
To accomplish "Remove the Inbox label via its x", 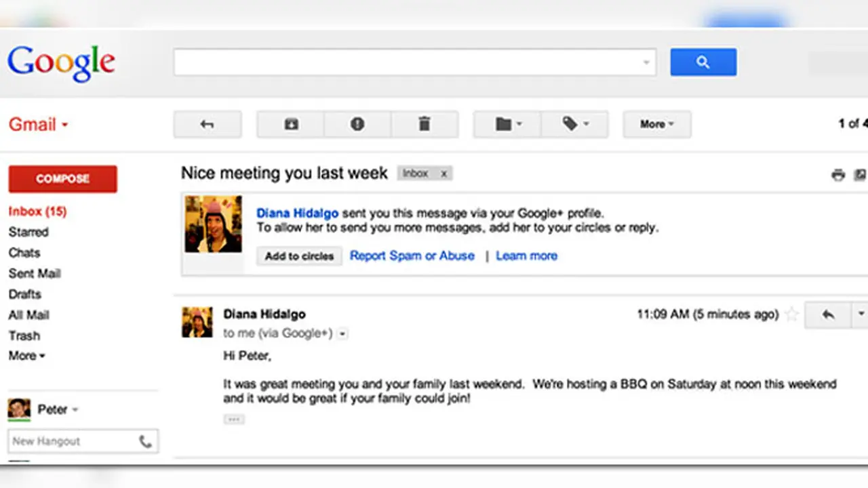I will tap(443, 174).
